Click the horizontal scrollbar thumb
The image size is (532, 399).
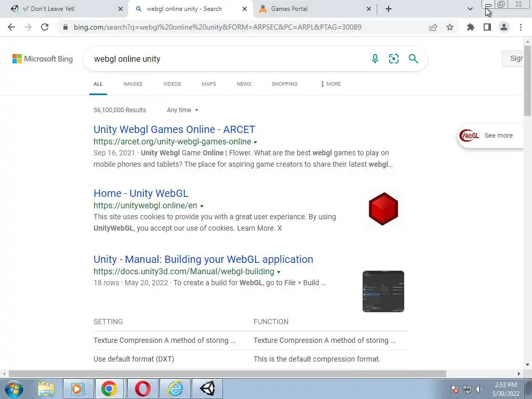(228, 374)
